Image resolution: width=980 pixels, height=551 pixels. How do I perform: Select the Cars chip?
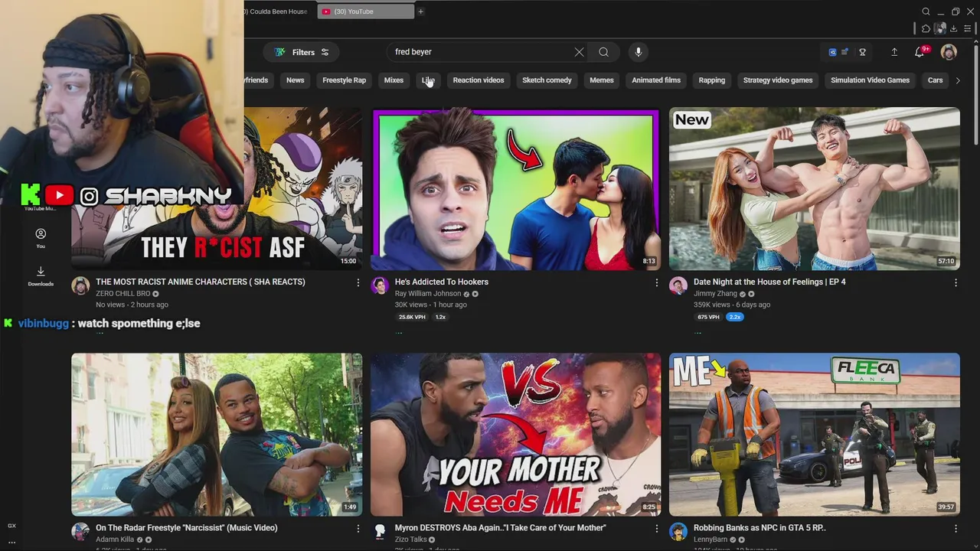coord(935,80)
